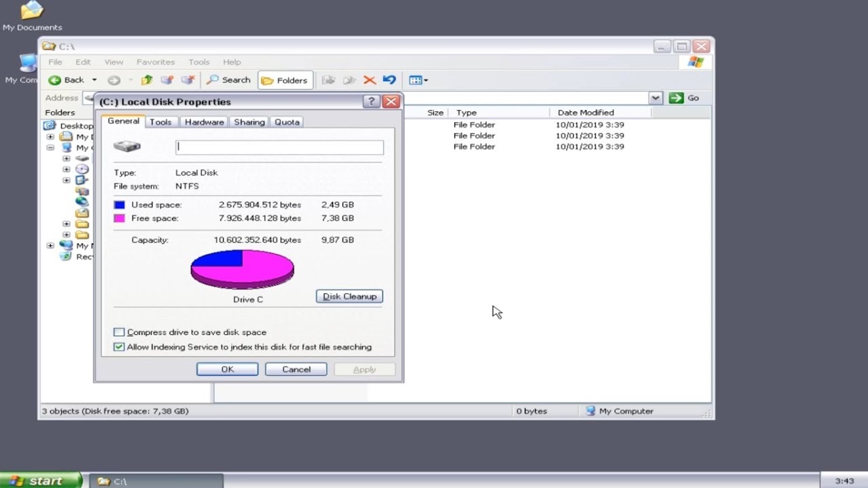Click the volume label text field
This screenshot has width=868, height=488.
pyautogui.click(x=279, y=147)
